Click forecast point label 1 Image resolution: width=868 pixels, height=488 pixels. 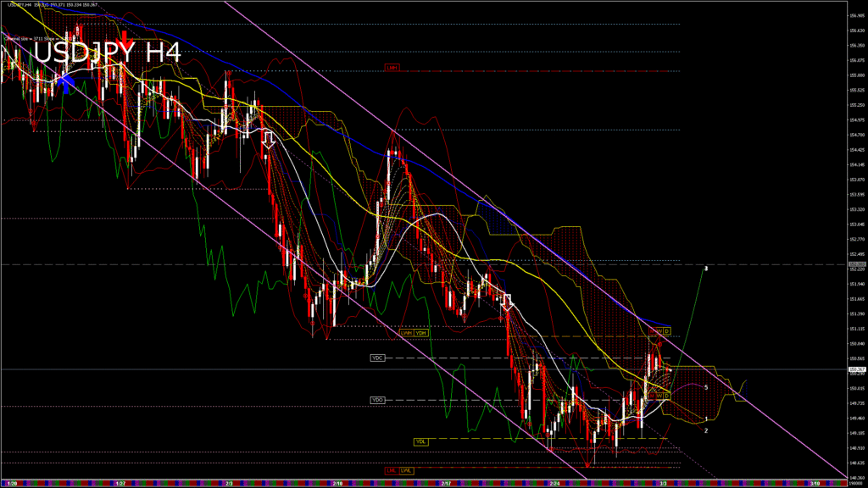tap(706, 419)
